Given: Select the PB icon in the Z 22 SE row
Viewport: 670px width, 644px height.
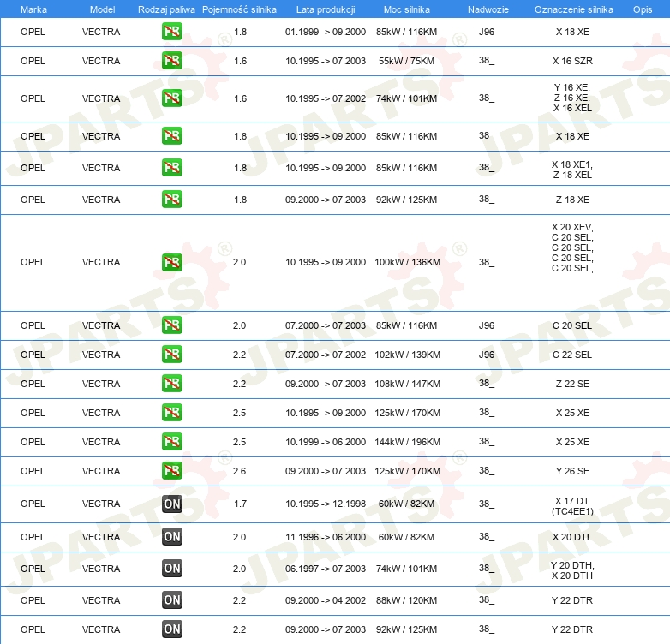Looking at the screenshot, I should tap(171, 384).
